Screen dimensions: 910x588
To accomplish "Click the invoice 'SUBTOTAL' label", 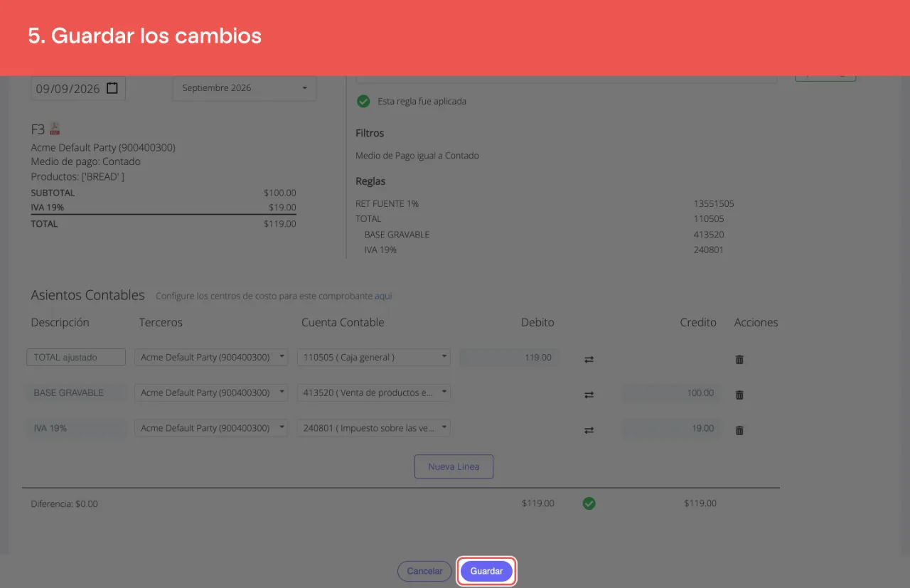I will click(53, 193).
